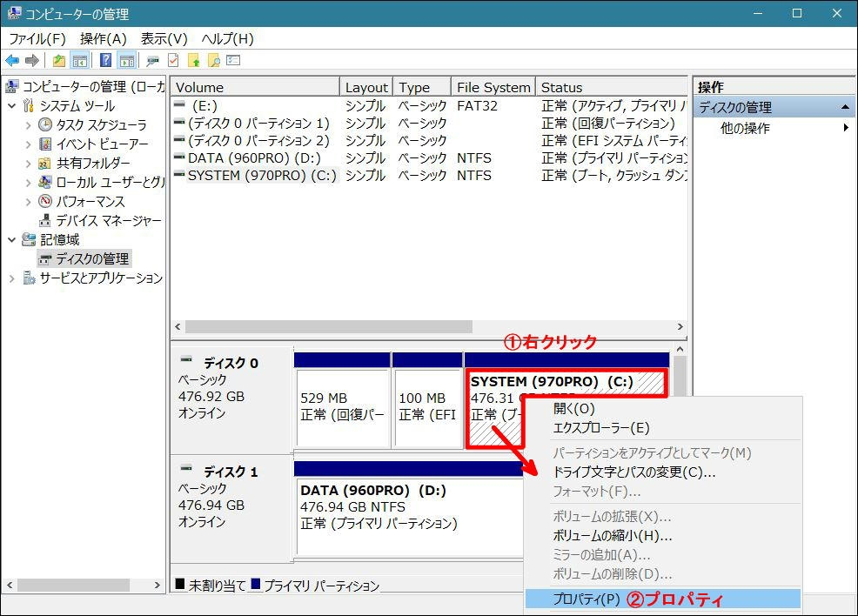Click the document with red checkmark icon
This screenshot has width=858, height=616.
pyautogui.click(x=173, y=60)
